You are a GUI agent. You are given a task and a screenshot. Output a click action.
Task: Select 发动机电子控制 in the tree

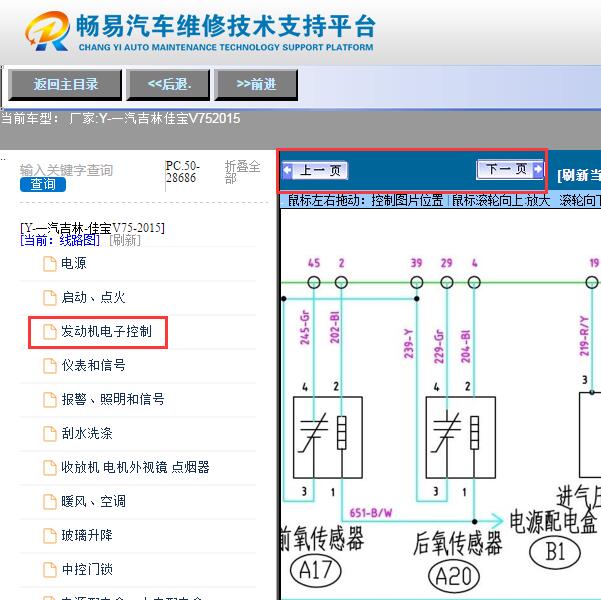107,331
